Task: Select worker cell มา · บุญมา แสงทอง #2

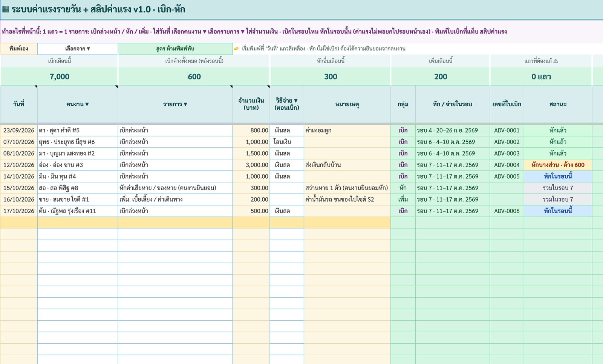Action: [x=78, y=153]
